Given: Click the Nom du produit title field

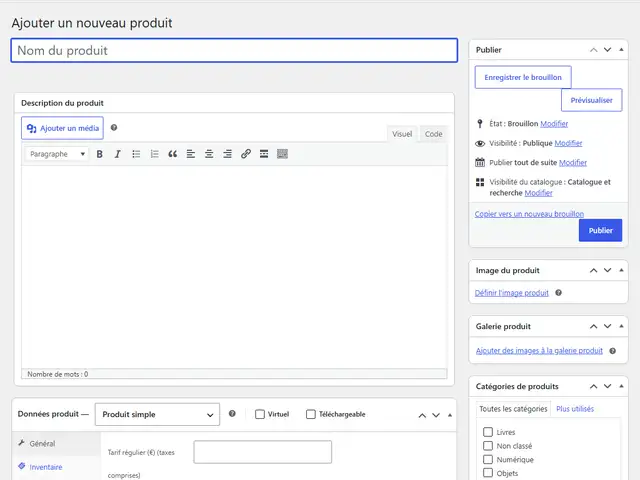Looking at the screenshot, I should [x=234, y=51].
